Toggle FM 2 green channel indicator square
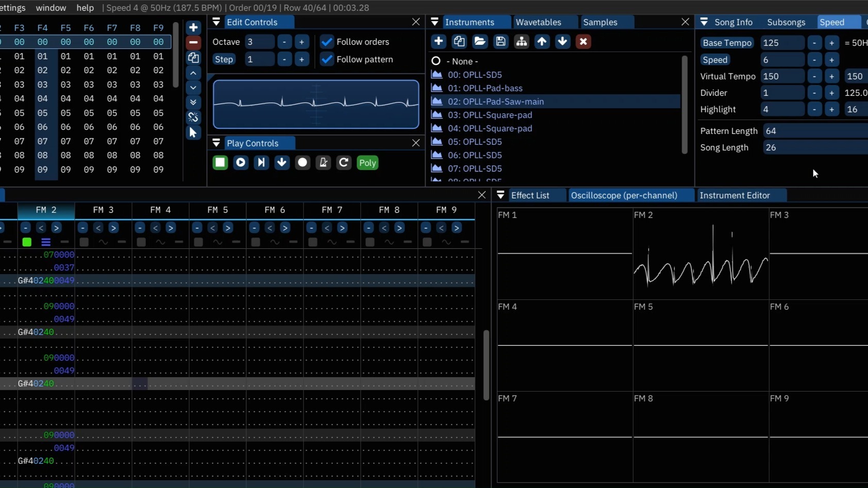This screenshot has height=488, width=868. click(27, 242)
